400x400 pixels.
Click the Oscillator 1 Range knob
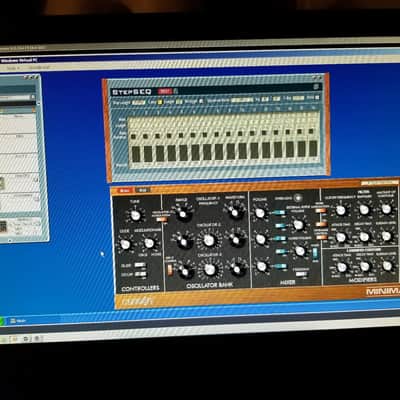pyautogui.click(x=182, y=214)
